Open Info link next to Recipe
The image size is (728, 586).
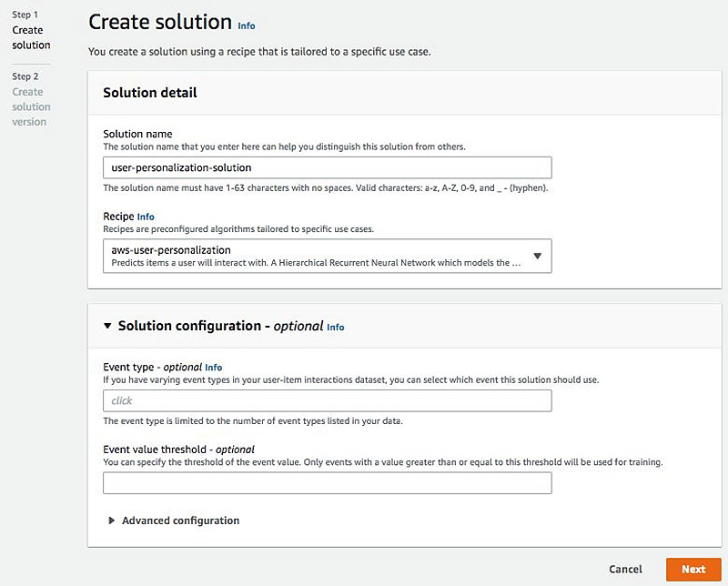146,217
